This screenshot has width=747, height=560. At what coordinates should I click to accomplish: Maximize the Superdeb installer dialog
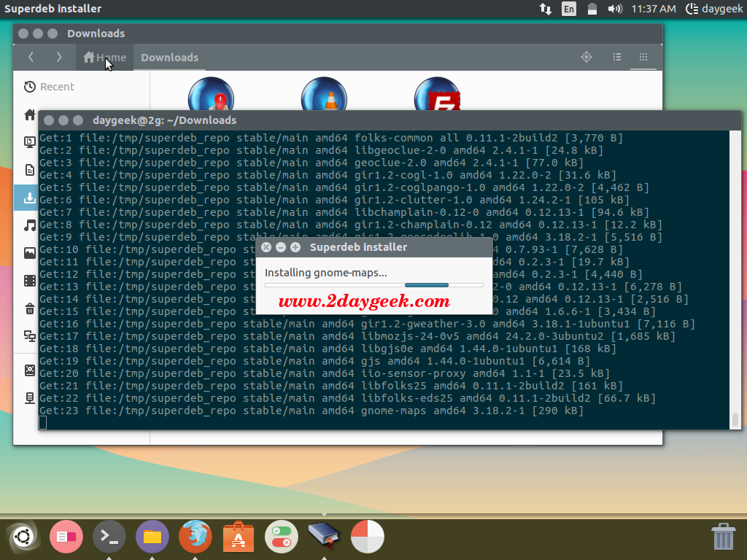tap(295, 247)
